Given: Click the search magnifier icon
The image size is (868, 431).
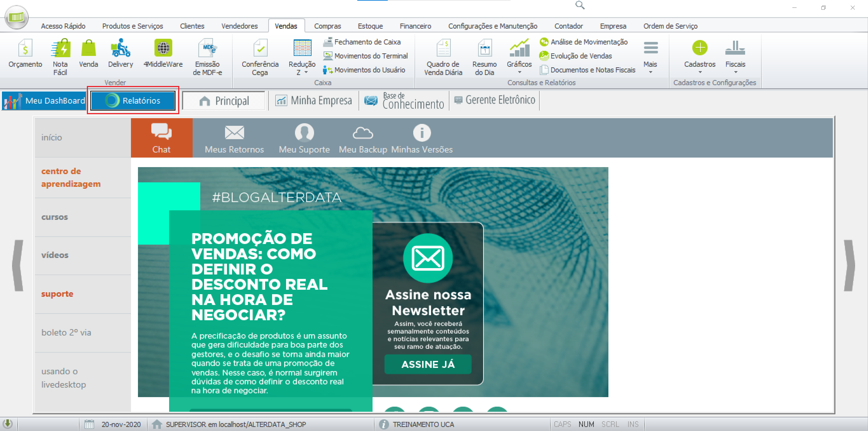Looking at the screenshot, I should [x=580, y=5].
